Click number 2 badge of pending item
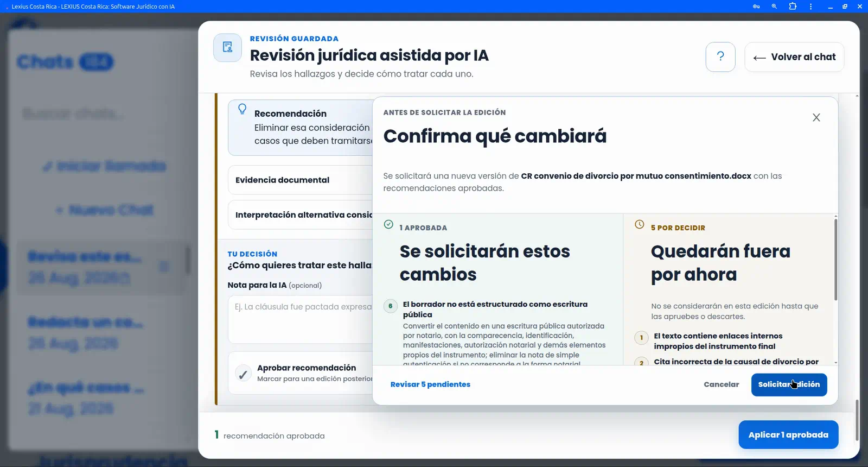 pos(641,362)
